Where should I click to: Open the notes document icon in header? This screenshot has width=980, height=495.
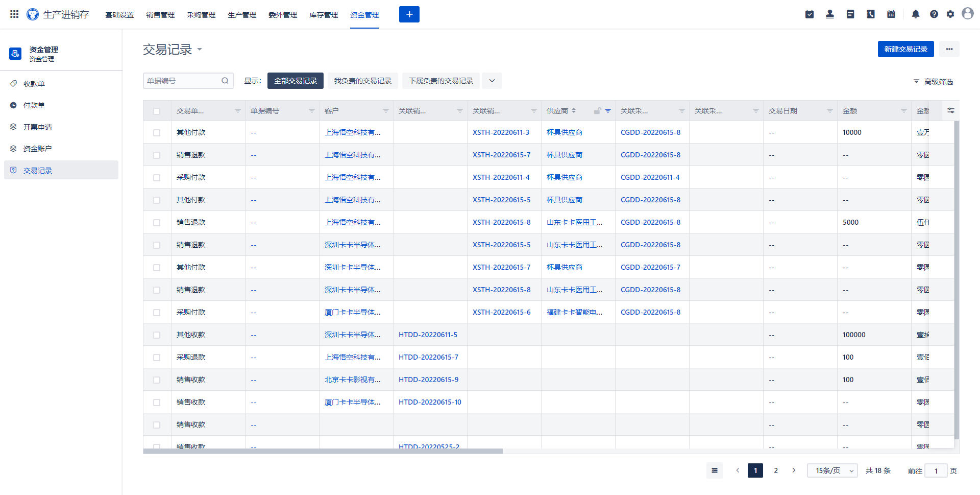click(850, 14)
